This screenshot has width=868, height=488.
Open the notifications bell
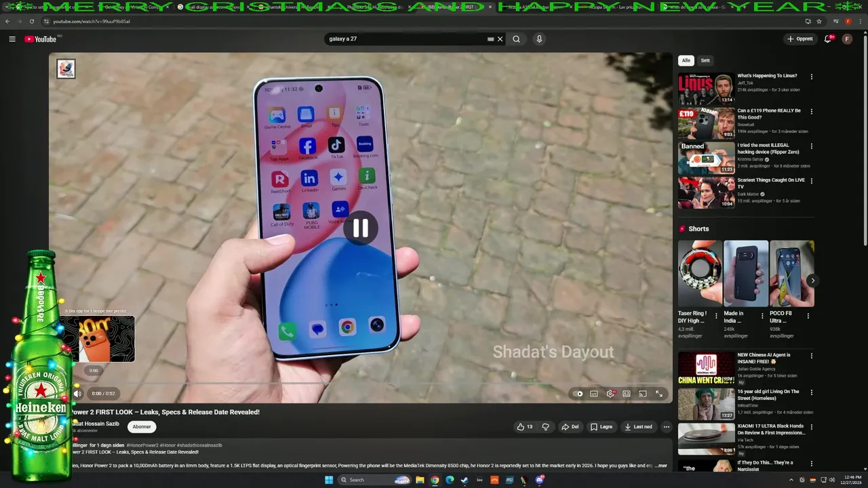click(828, 39)
